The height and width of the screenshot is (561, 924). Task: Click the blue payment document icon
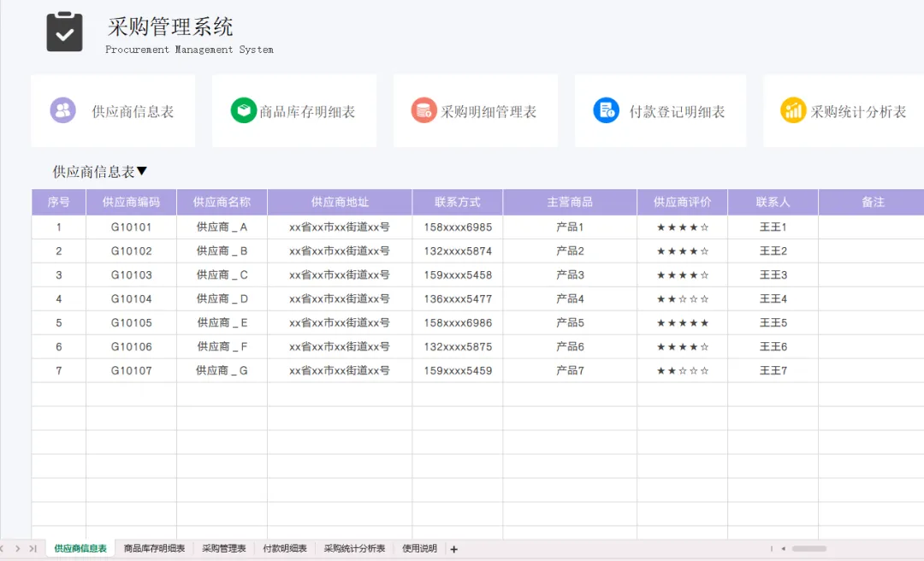[606, 110]
